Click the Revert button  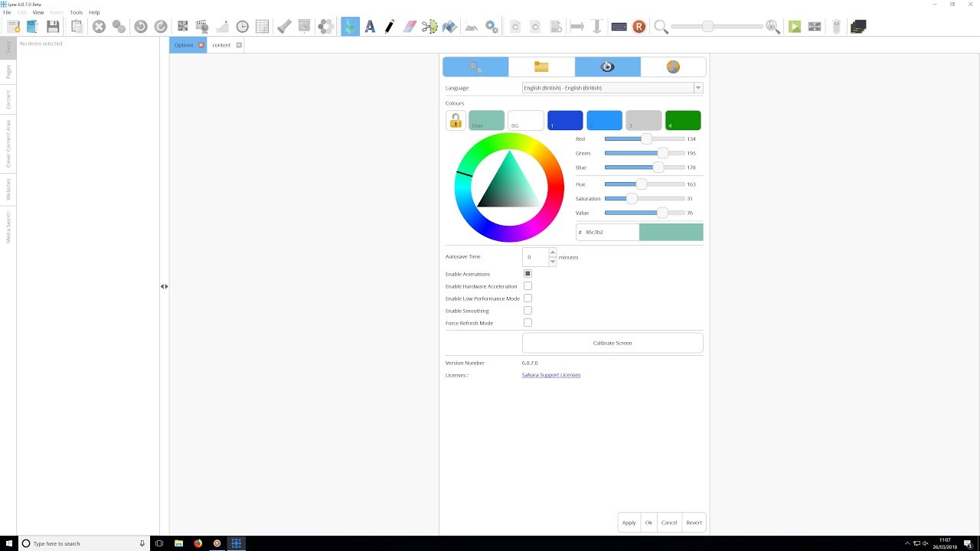click(694, 523)
